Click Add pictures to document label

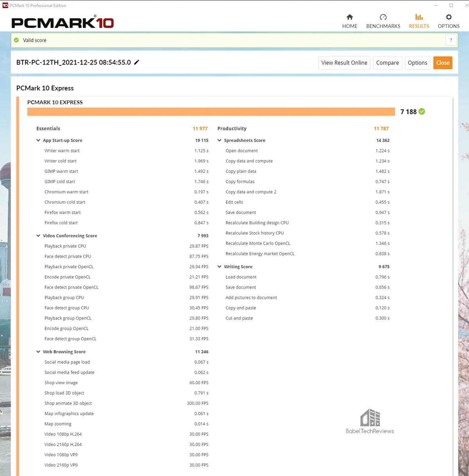[251, 298]
